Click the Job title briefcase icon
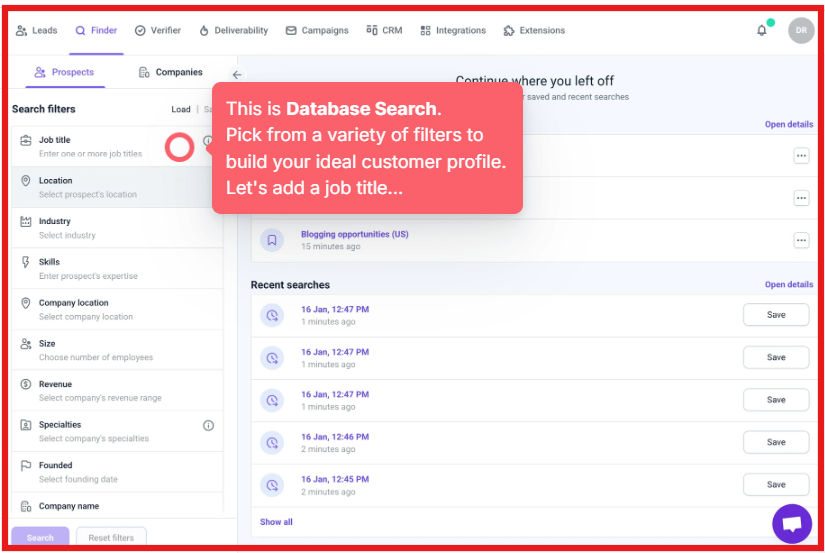 [25, 140]
